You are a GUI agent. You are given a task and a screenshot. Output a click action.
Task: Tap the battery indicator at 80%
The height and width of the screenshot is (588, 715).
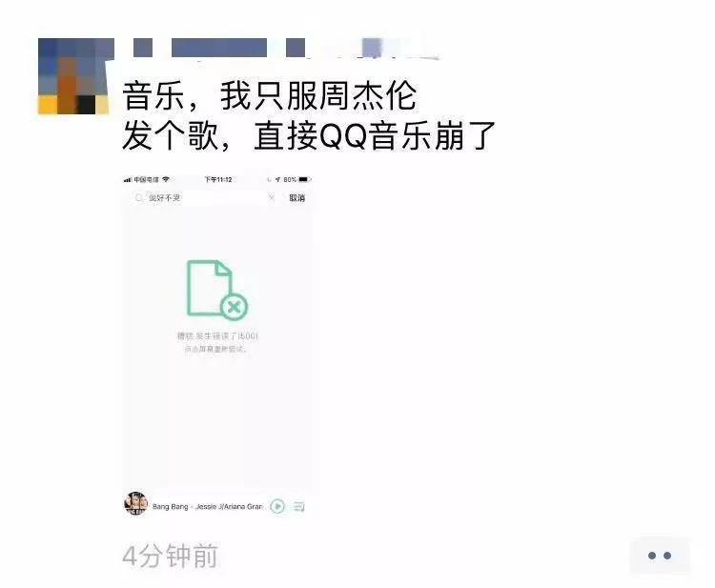(x=297, y=179)
